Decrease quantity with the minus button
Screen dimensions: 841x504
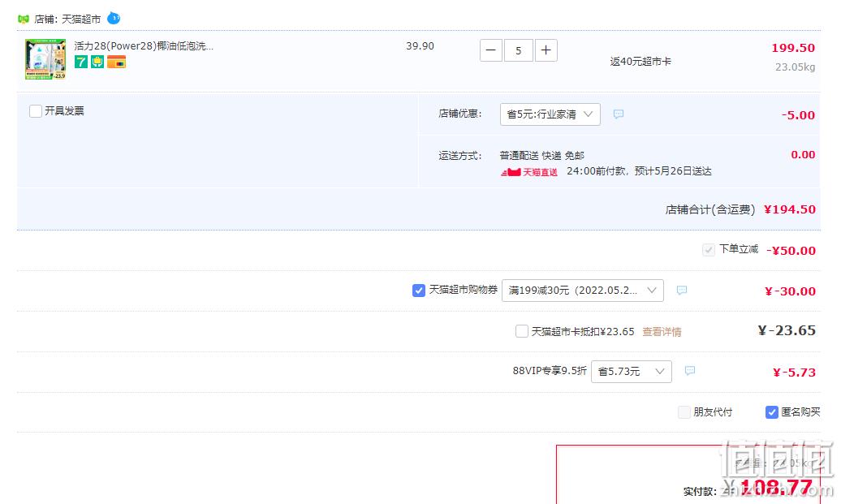491,50
